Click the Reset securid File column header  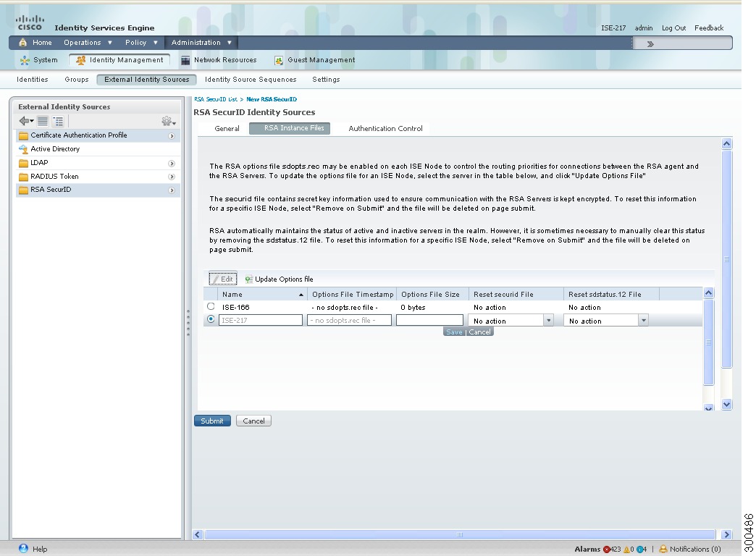click(x=516, y=294)
